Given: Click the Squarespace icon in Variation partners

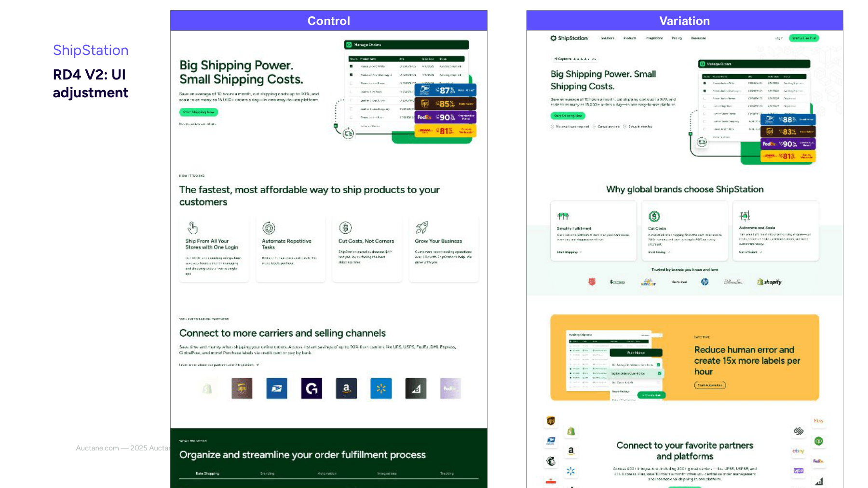Looking at the screenshot, I should pos(799,431).
